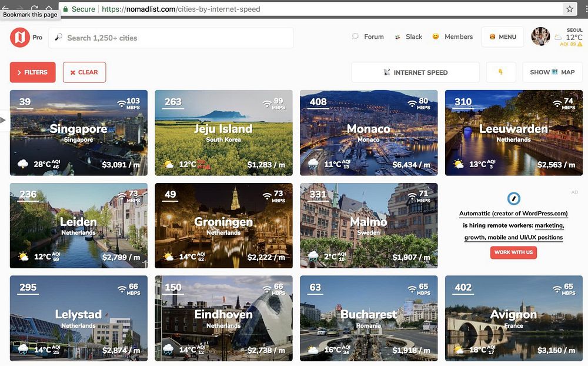Click the browser address bar URL
Screen dimensions: 588x366
click(181, 9)
